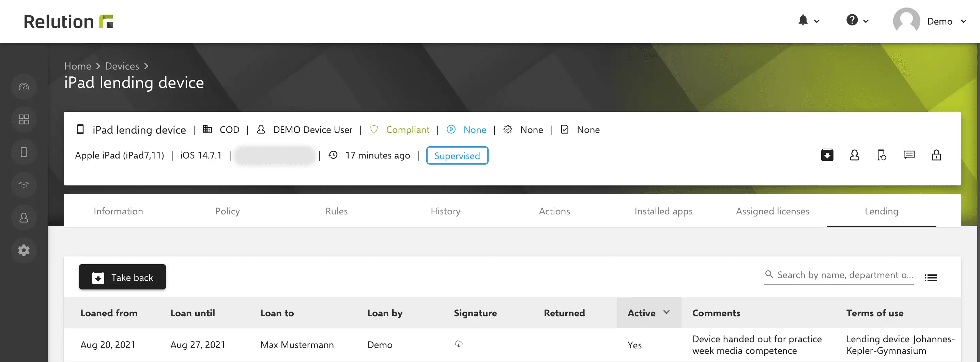The image size is (980, 362).
Task: Switch to the Policy tab
Action: click(x=227, y=211)
